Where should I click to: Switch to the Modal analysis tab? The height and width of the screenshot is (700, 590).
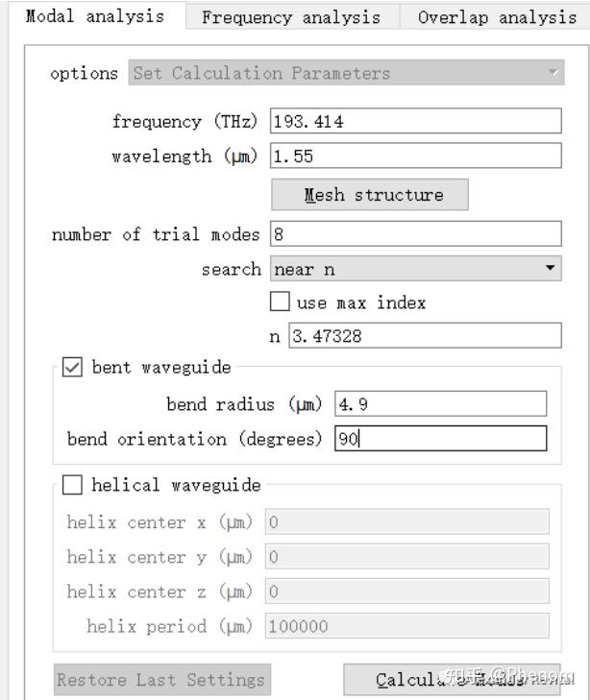pos(93,16)
